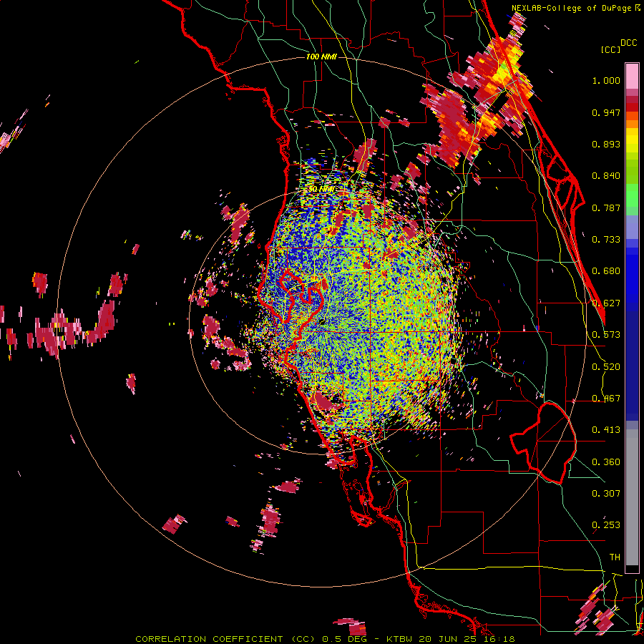Click the 0.573 color scale value
This screenshot has width=644, height=644.
[606, 335]
